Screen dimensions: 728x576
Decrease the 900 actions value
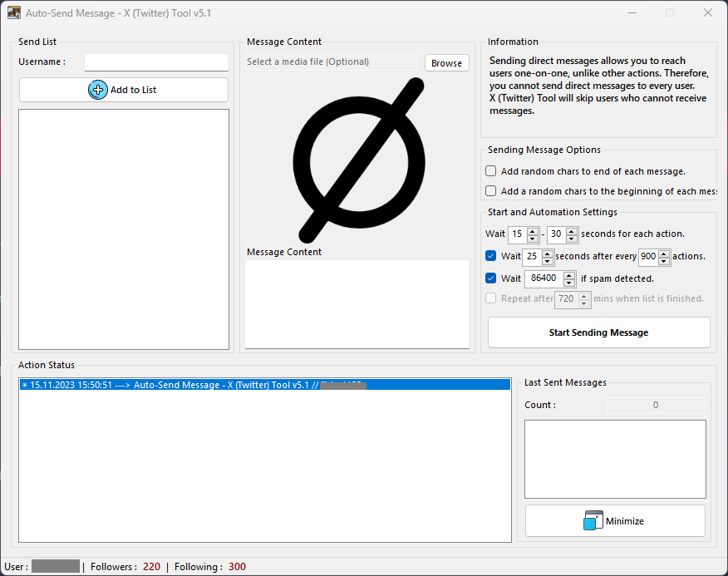[x=664, y=261]
